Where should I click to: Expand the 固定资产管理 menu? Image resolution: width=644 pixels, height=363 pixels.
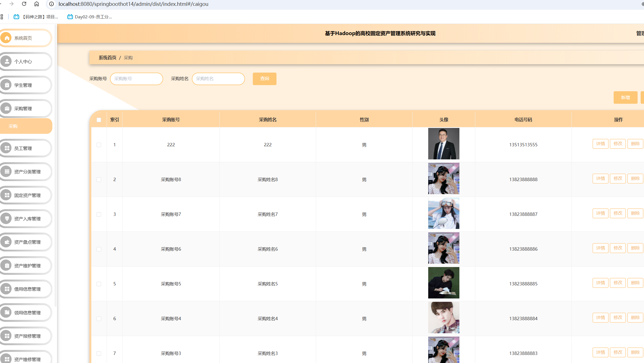(x=26, y=195)
